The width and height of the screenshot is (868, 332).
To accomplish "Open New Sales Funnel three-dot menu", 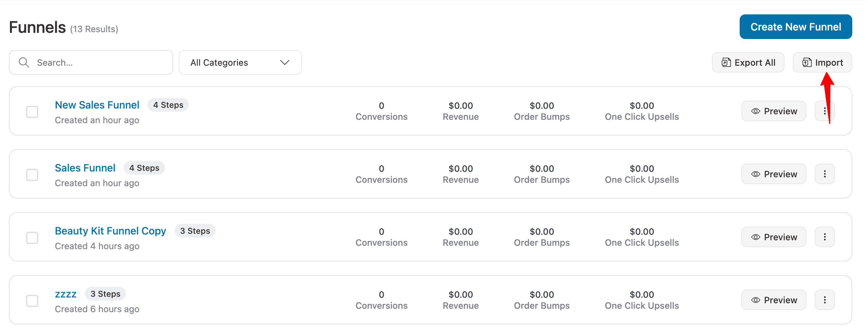I will pyautogui.click(x=825, y=111).
